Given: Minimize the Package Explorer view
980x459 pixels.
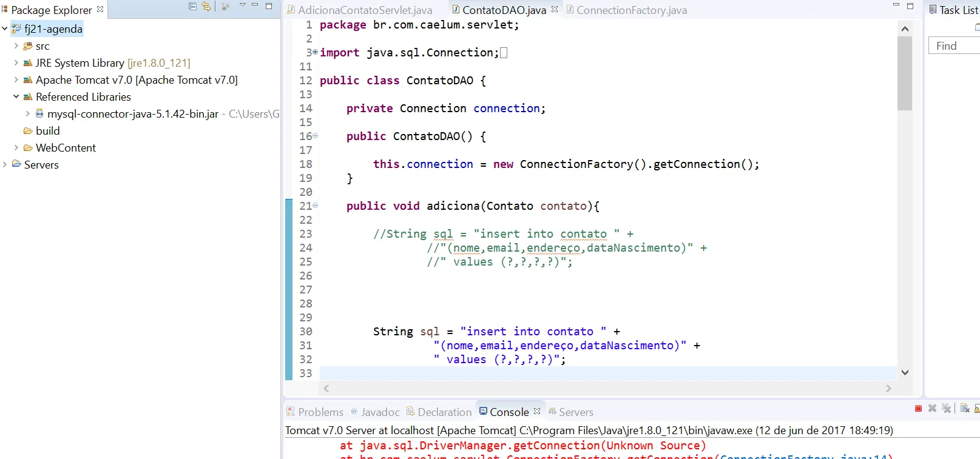Looking at the screenshot, I should [255, 5].
